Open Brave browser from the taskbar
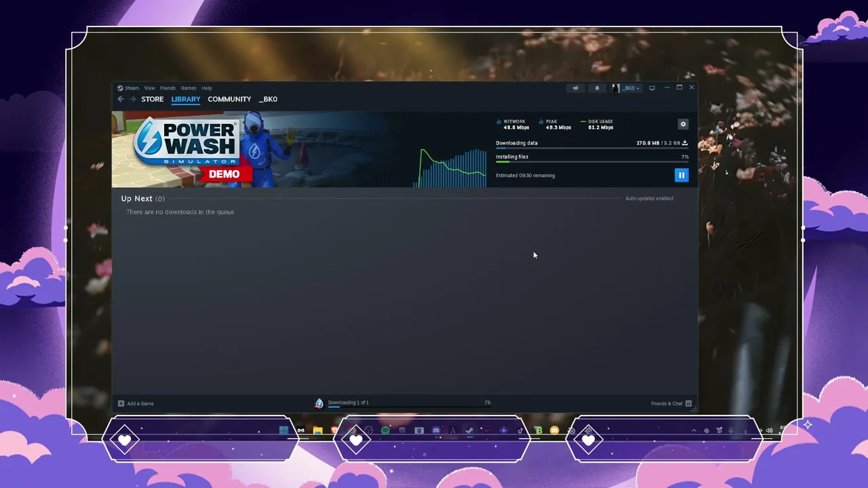The width and height of the screenshot is (868, 488). 334,430
